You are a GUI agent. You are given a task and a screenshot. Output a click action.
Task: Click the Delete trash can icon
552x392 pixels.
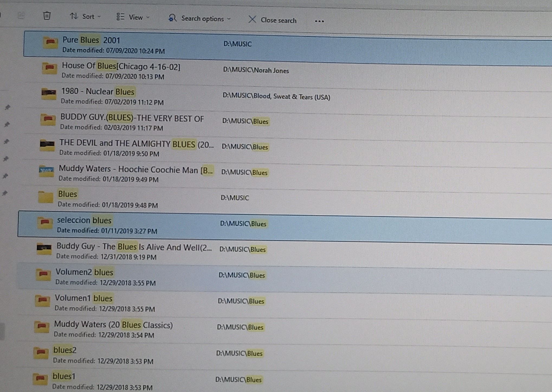coord(47,15)
